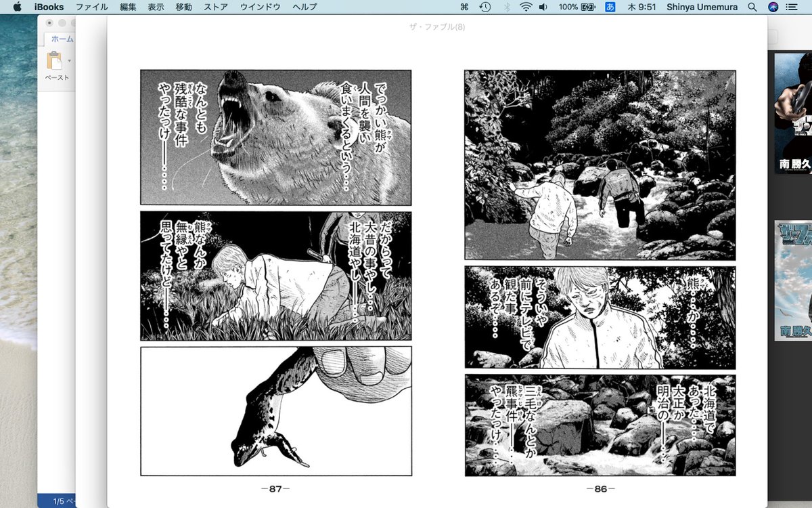This screenshot has height=508, width=812.
Task: Click the Time Machine menu bar icon
Action: pos(484,7)
